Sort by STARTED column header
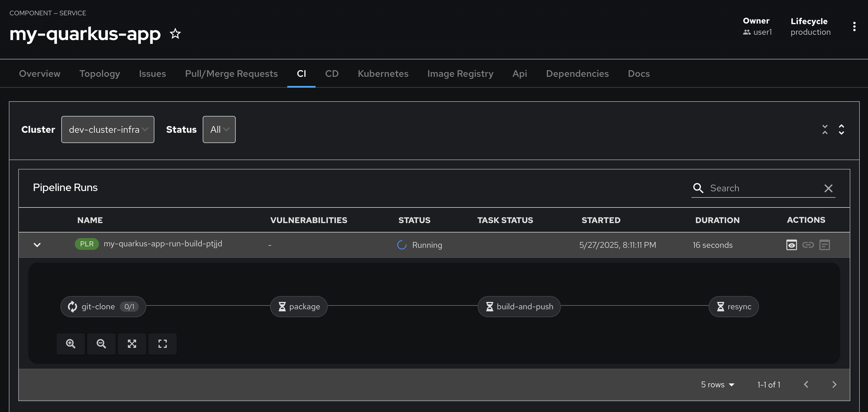This screenshot has height=412, width=868. (601, 220)
